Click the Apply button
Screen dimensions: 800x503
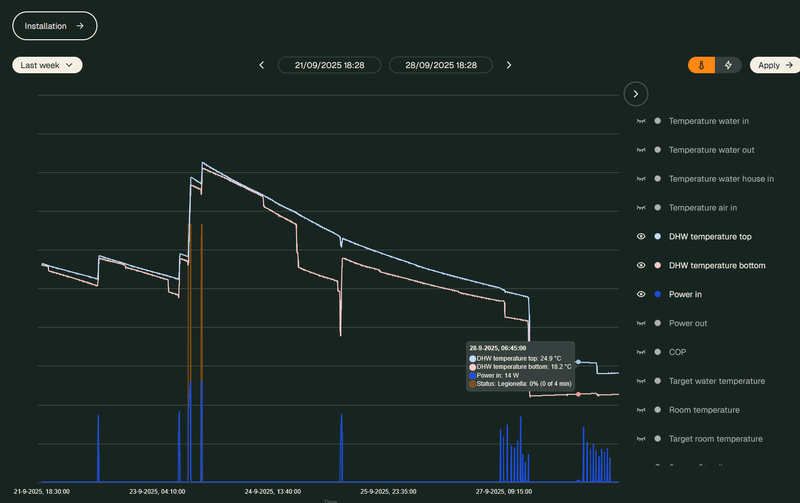point(775,65)
